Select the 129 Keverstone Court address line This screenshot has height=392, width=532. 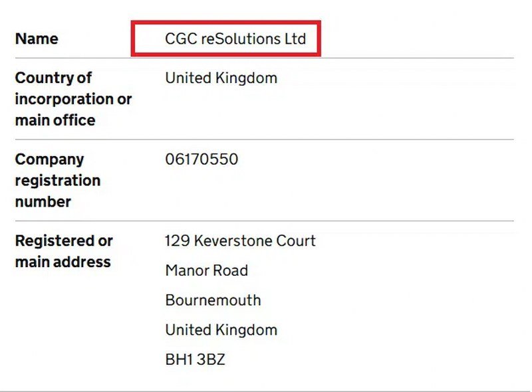pyautogui.click(x=240, y=241)
